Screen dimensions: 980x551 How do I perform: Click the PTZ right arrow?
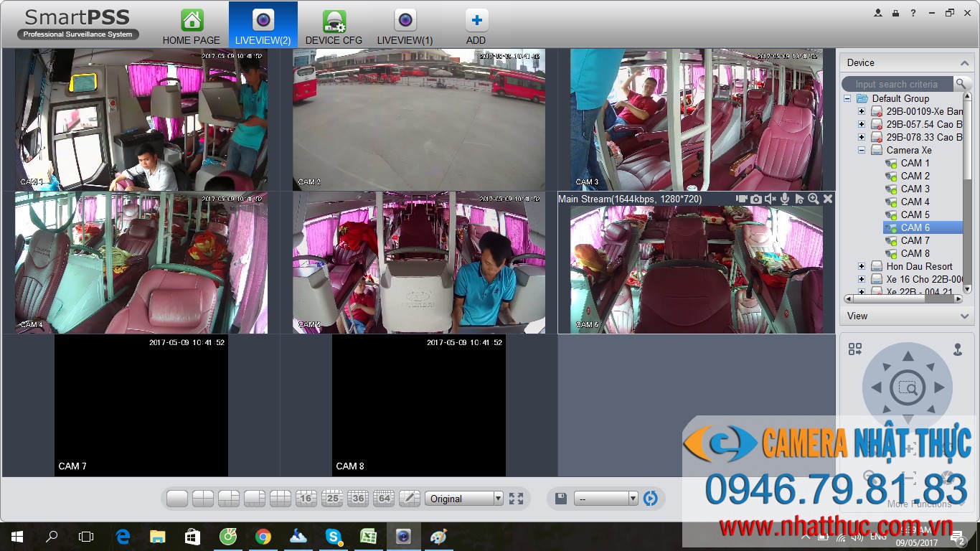[939, 388]
